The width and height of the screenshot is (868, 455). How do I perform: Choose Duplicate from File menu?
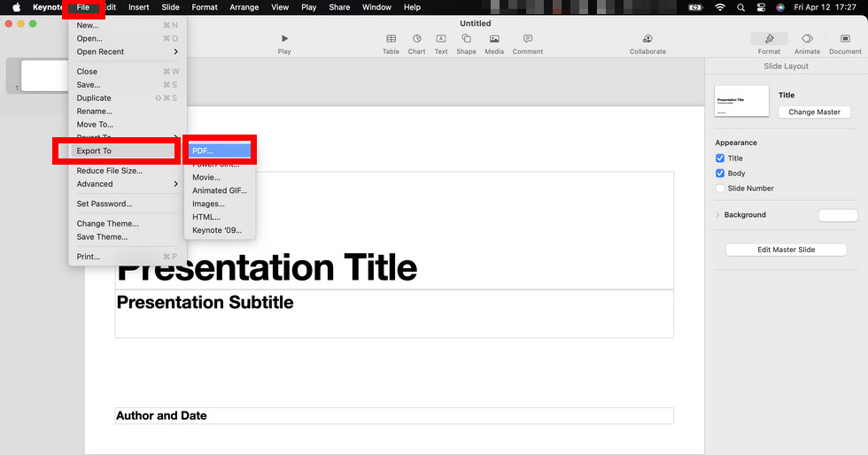(x=127, y=98)
